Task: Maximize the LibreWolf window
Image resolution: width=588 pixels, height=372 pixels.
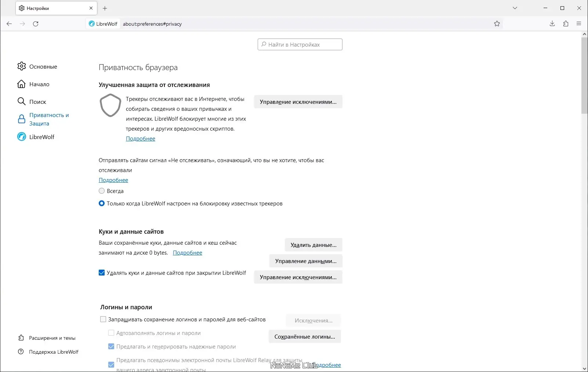Action: tap(562, 8)
